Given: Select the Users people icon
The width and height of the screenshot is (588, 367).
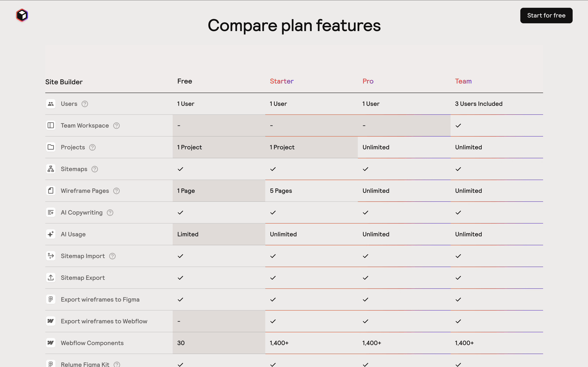Looking at the screenshot, I should [x=51, y=104].
